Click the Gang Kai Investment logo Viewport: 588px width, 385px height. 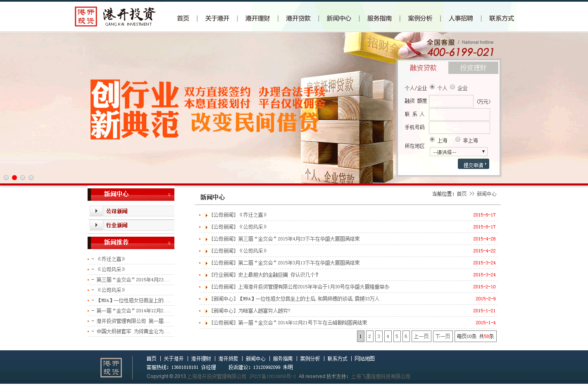point(115,17)
